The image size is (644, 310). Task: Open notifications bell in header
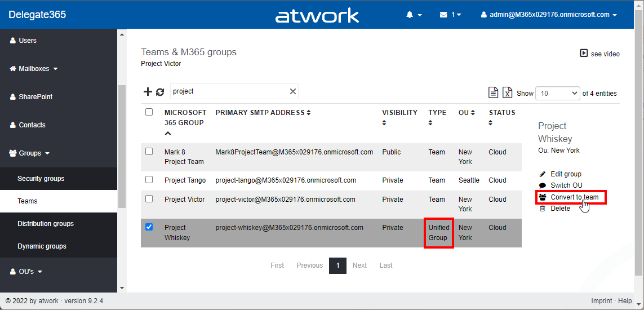point(413,15)
